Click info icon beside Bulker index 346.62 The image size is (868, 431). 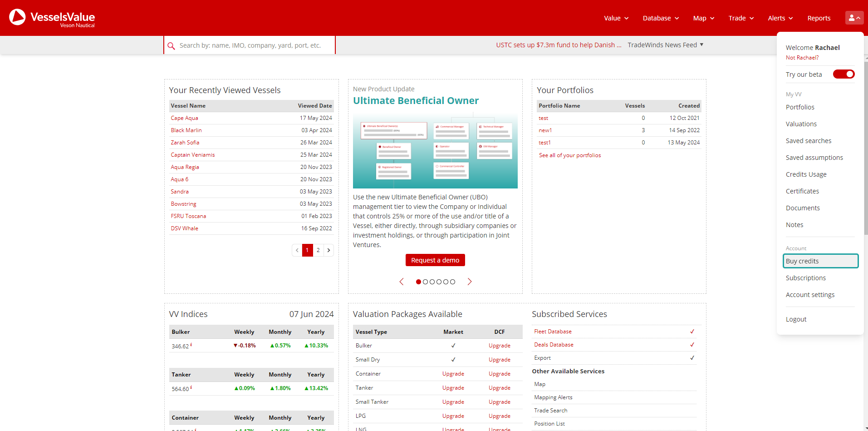click(191, 345)
